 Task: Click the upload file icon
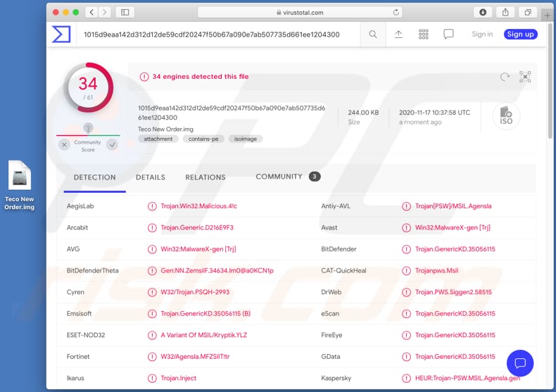(398, 34)
